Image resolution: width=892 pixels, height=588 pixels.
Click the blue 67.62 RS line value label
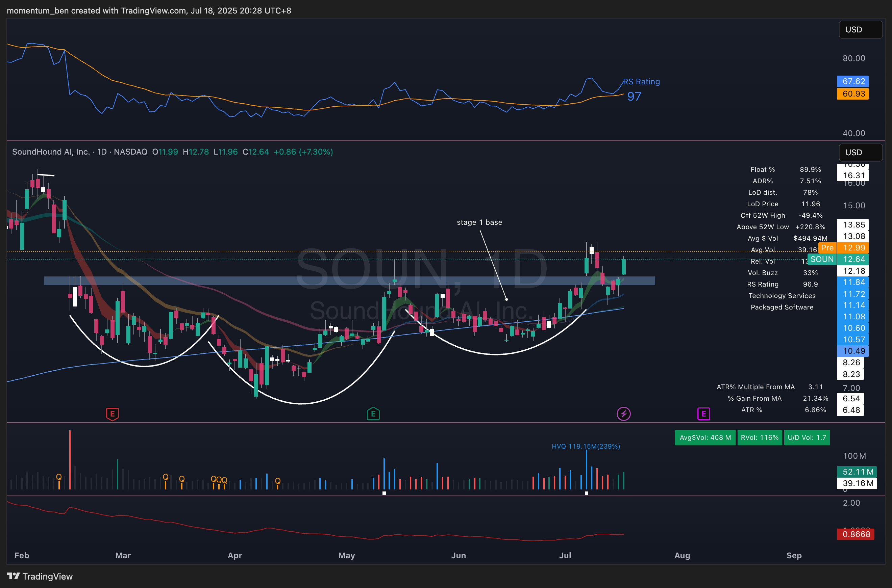[853, 81]
